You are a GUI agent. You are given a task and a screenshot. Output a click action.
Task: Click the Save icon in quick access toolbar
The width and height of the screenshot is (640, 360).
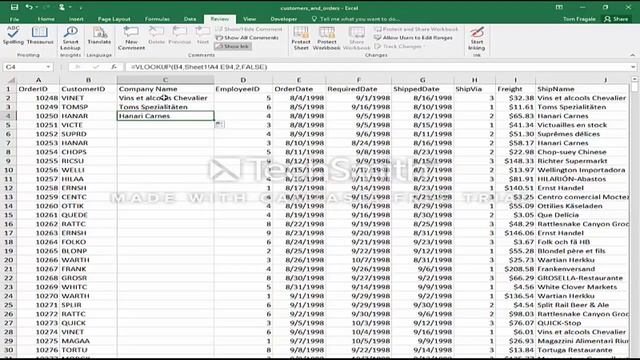tap(14, 7)
